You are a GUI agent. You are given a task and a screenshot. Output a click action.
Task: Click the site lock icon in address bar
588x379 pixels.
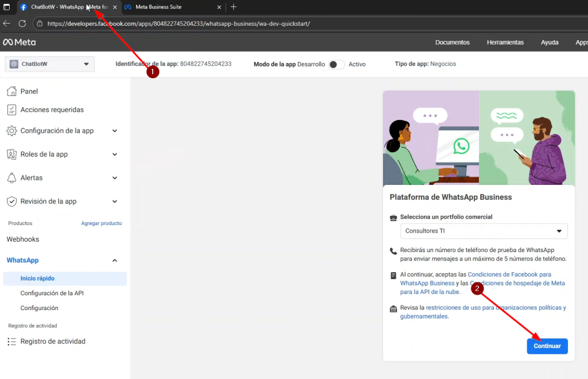click(x=40, y=24)
